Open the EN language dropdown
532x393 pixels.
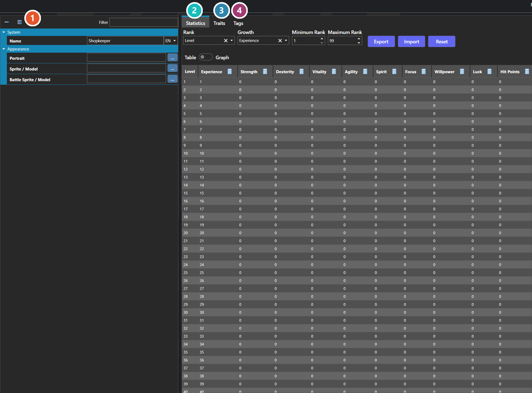click(x=171, y=41)
